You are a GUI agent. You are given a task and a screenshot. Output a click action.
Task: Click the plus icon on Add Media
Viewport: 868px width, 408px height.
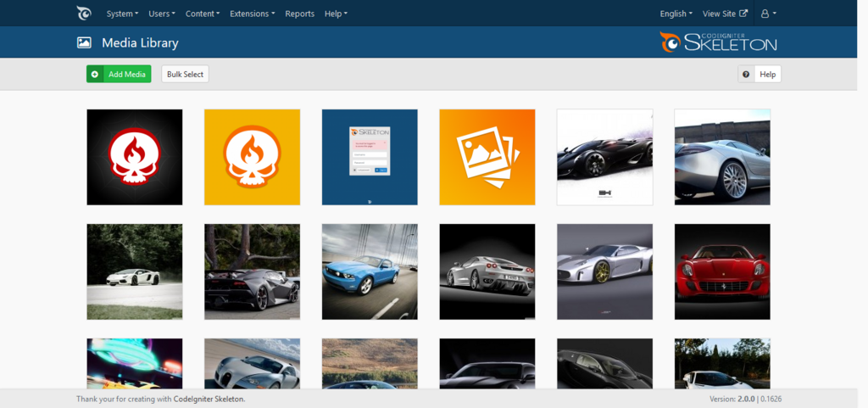pyautogui.click(x=95, y=74)
